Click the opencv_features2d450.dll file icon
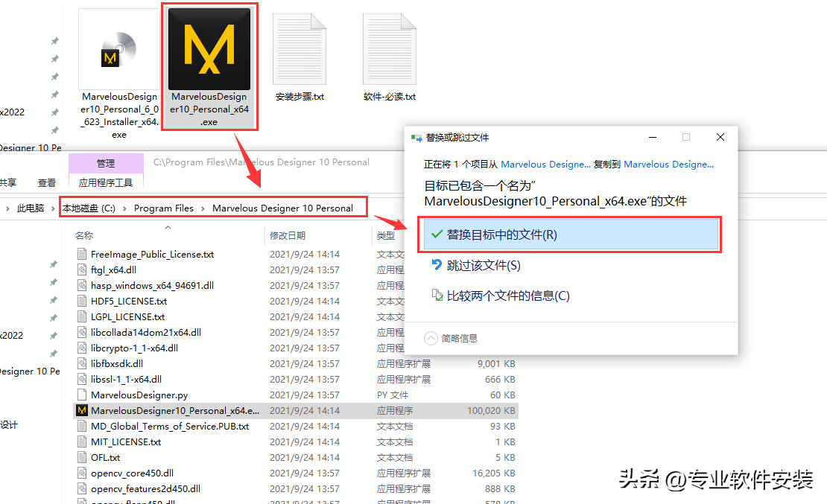Viewport: 827px width, 504px height. pyautogui.click(x=82, y=488)
